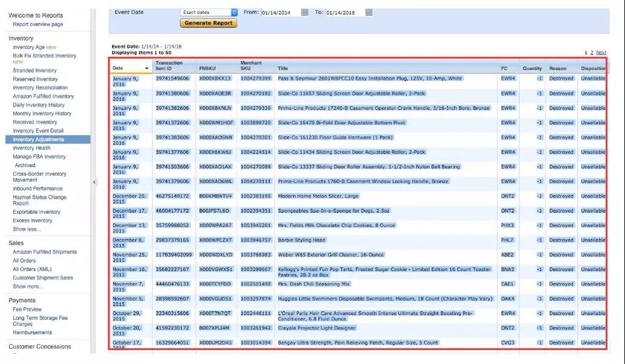Click merchant SKU 1004279339
This screenshot has width=625, height=364.
click(x=256, y=108)
